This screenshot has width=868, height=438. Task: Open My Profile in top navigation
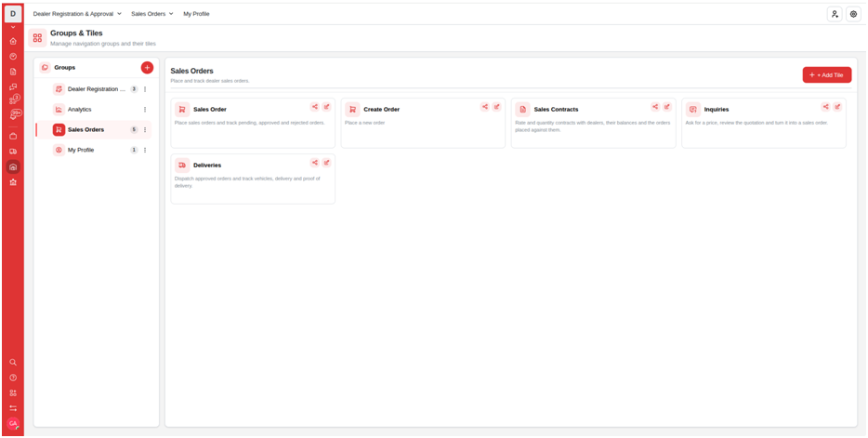point(196,14)
